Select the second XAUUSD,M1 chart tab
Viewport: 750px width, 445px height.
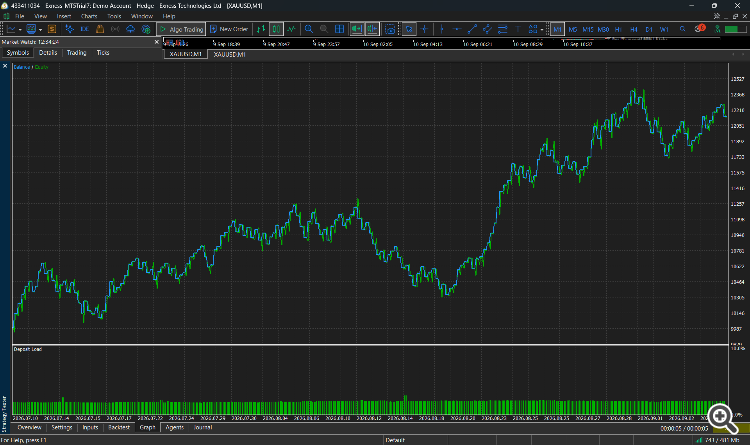230,55
